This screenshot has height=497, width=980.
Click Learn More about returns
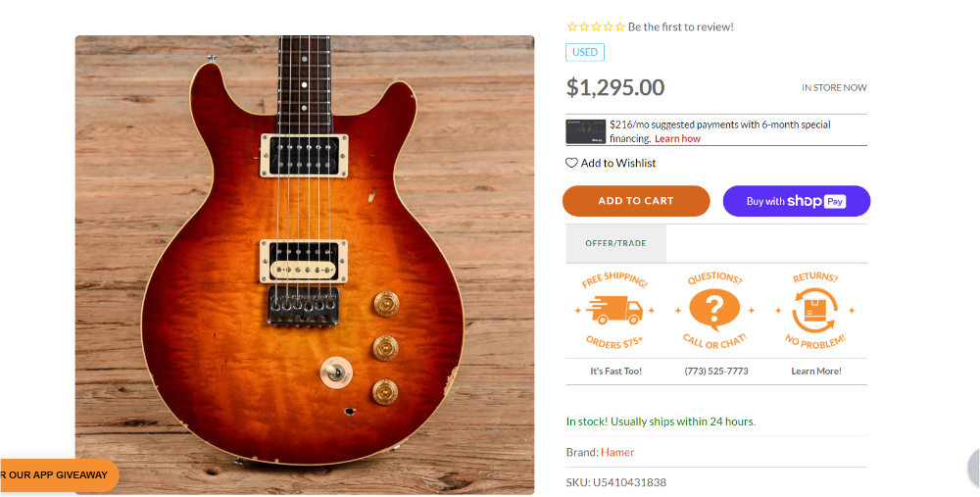[x=816, y=371]
